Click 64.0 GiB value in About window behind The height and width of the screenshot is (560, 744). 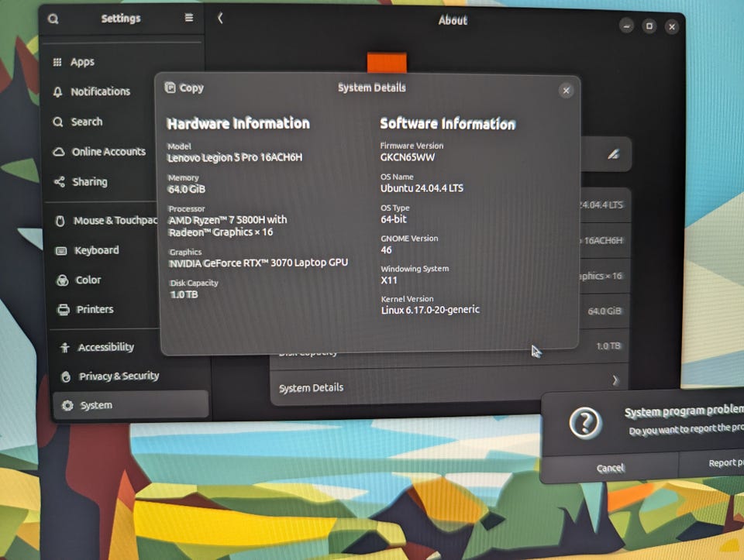pos(604,311)
